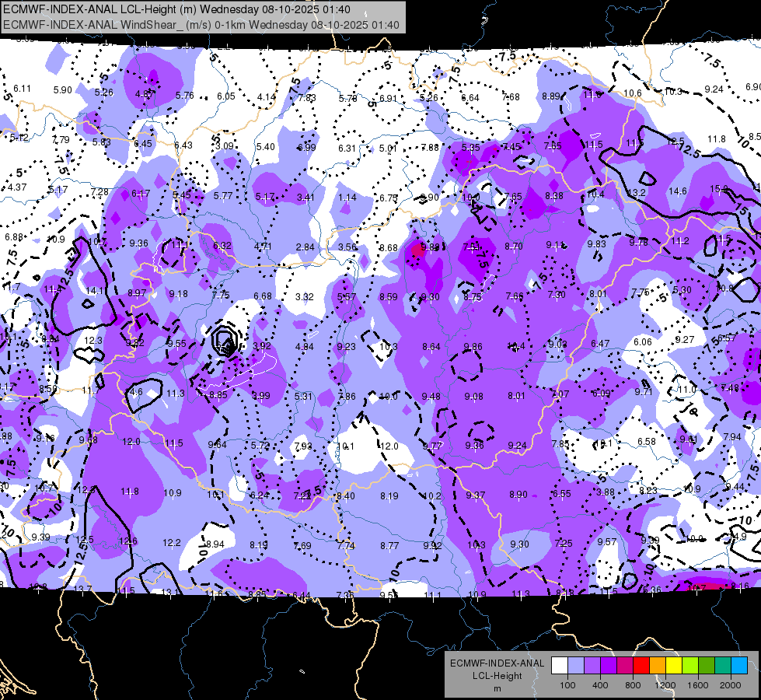Click the legend tick label 800

pyautogui.click(x=633, y=685)
